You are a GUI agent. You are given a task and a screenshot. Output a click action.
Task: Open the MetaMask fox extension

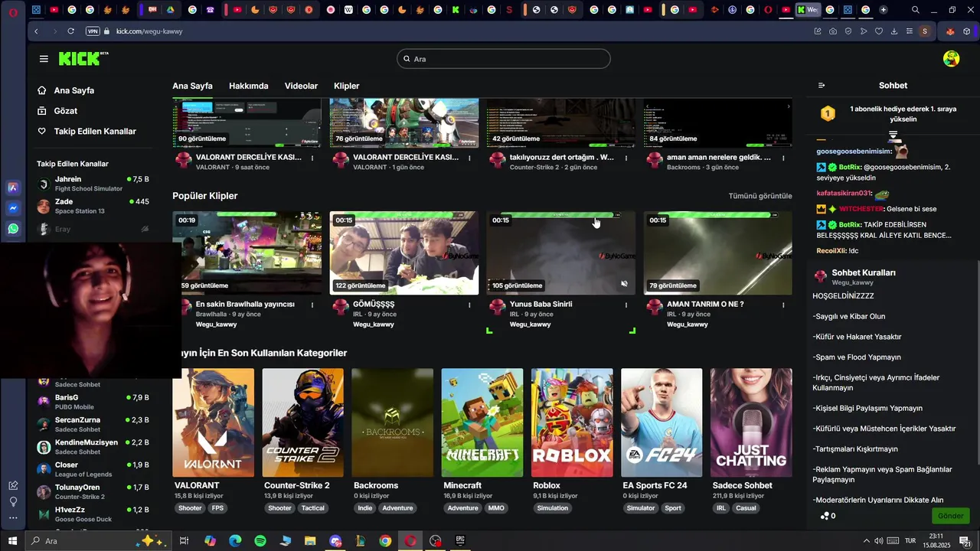pyautogui.click(x=951, y=31)
